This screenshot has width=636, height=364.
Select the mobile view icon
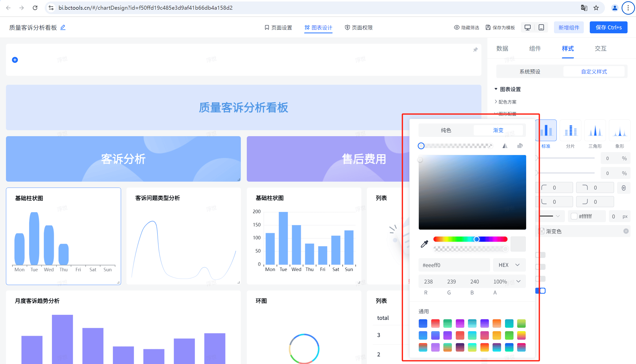click(541, 28)
